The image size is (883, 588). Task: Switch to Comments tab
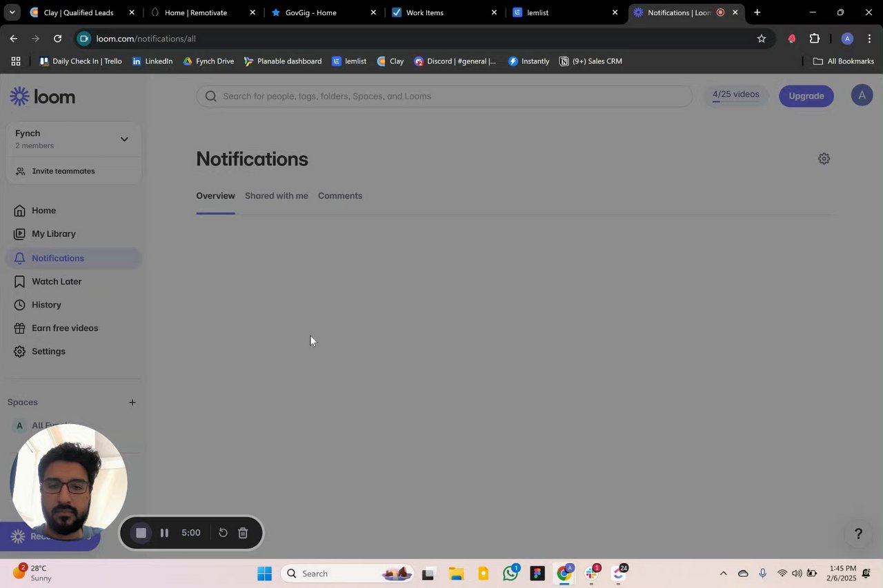coord(340,196)
